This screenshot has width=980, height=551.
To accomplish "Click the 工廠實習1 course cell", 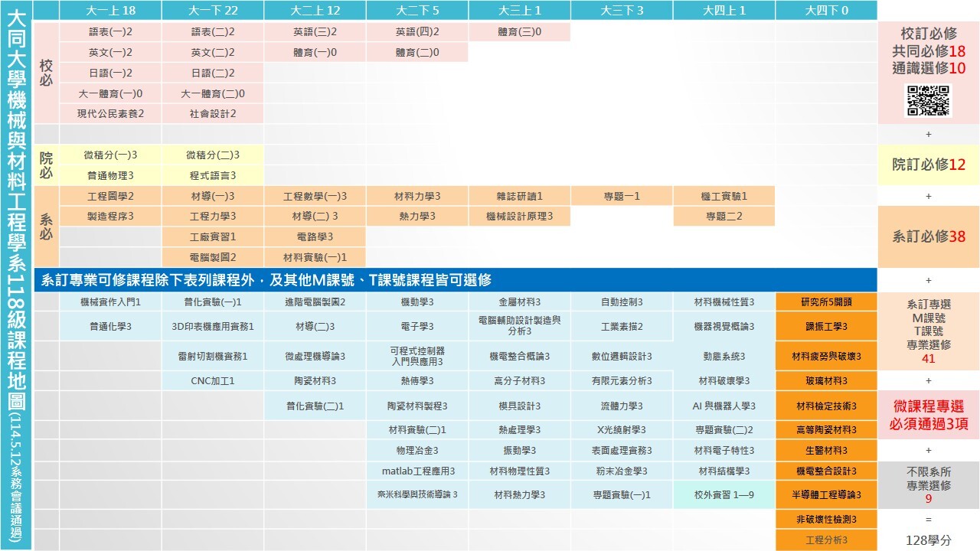I will (213, 237).
